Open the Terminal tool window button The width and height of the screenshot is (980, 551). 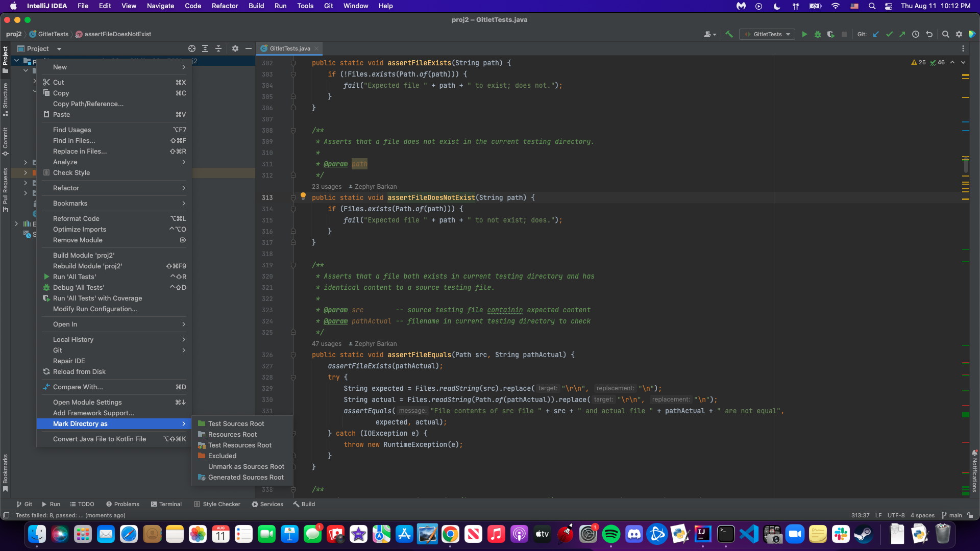coord(166,504)
